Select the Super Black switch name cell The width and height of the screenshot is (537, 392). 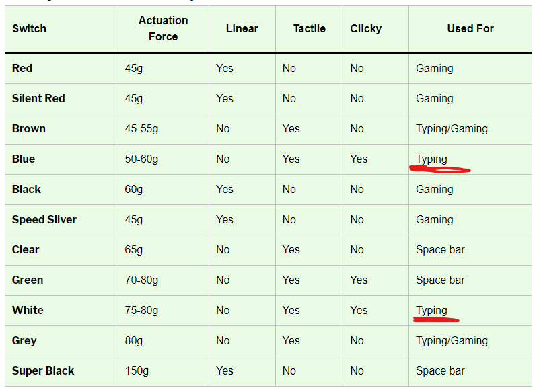43,370
